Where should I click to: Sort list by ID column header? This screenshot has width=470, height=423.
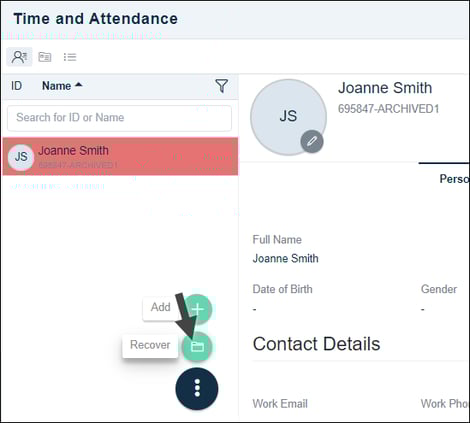16,86
